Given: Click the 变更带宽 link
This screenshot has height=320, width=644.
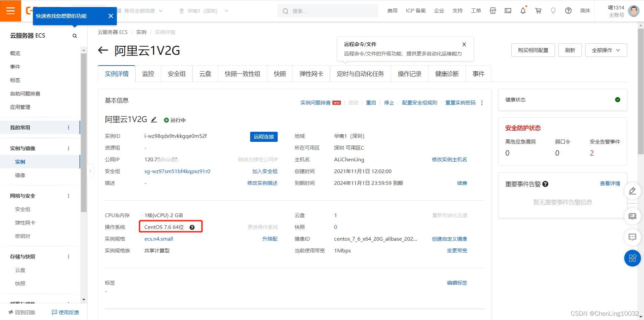Looking at the screenshot, I should (457, 251).
